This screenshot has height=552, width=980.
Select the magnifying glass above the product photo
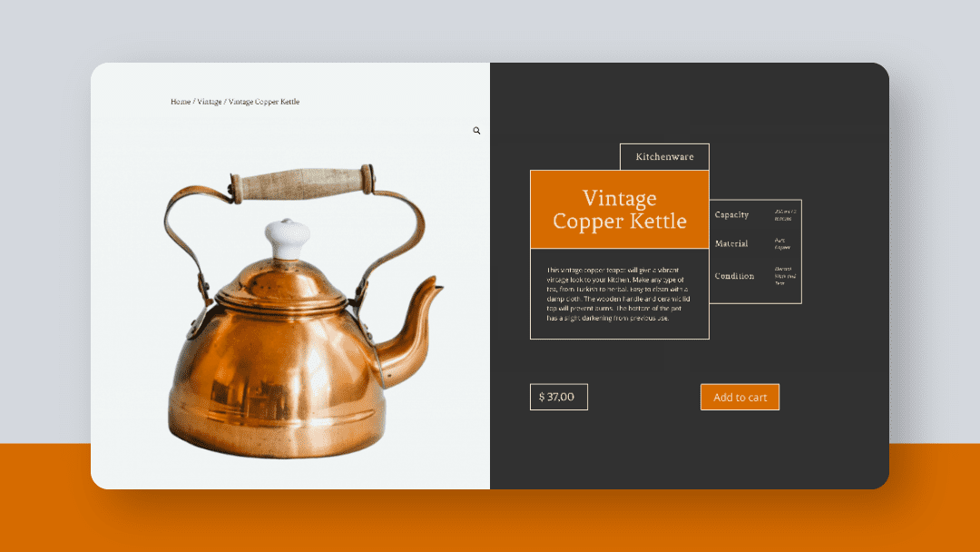[x=476, y=130]
